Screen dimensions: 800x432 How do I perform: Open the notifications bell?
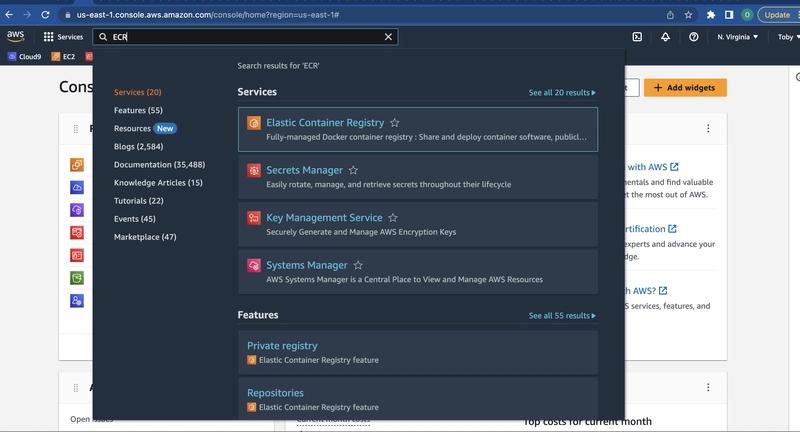[665, 37]
